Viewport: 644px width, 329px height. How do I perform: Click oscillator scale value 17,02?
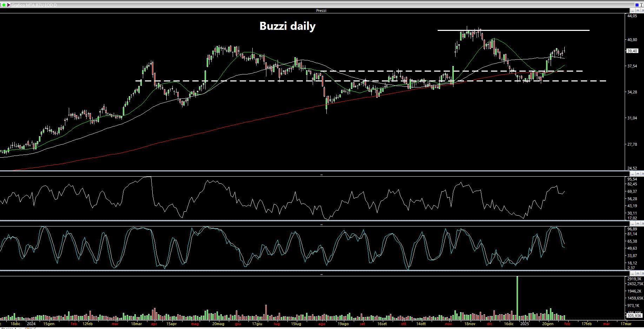pos(632,218)
